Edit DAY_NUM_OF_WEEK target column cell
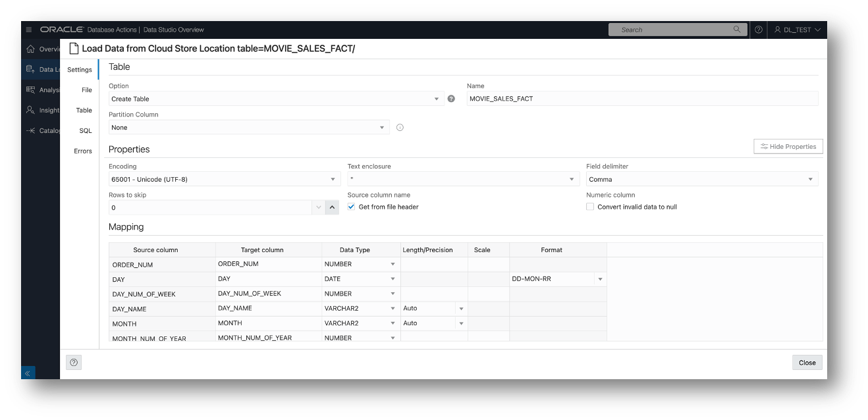The width and height of the screenshot is (868, 420). [x=269, y=294]
